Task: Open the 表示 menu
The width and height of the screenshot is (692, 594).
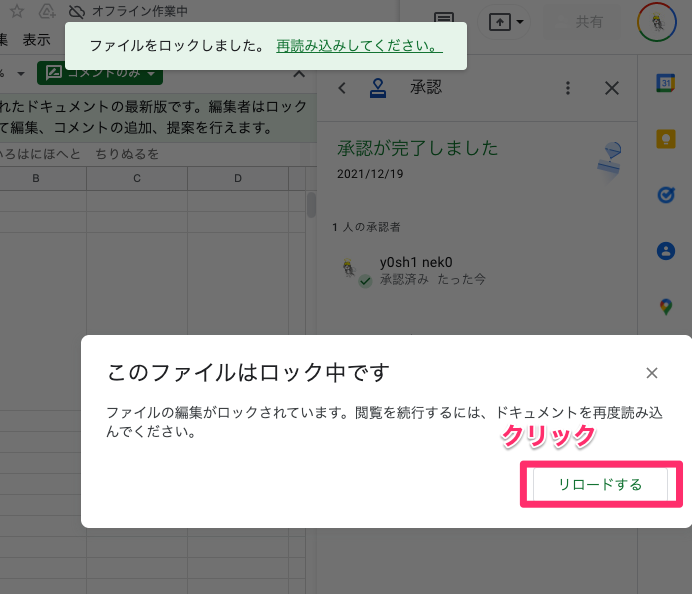Action: pyautogui.click(x=37, y=40)
